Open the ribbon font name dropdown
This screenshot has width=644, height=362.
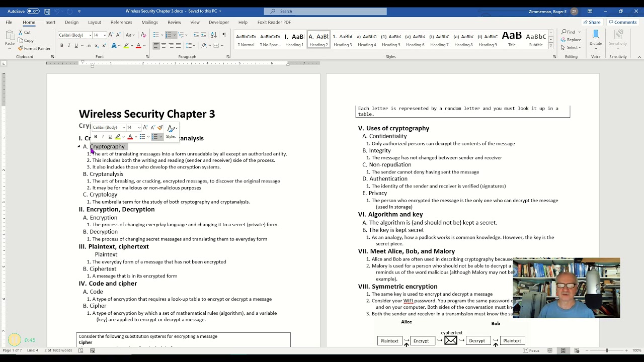point(89,35)
